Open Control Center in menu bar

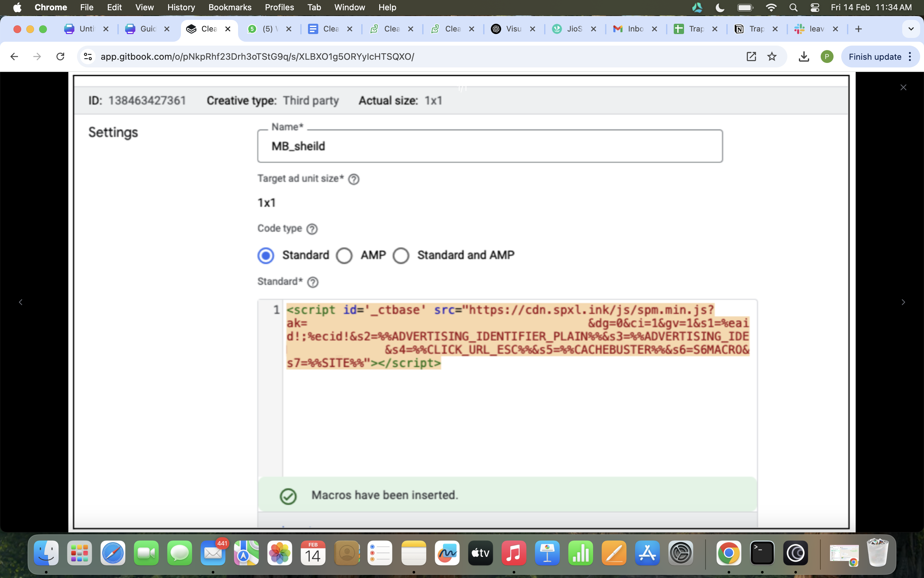814,7
